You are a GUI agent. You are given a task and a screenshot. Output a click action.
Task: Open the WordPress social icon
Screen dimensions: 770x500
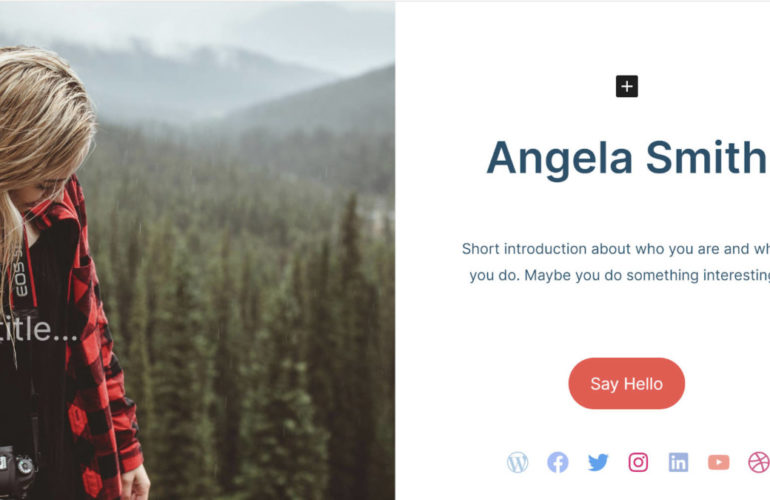click(x=518, y=462)
